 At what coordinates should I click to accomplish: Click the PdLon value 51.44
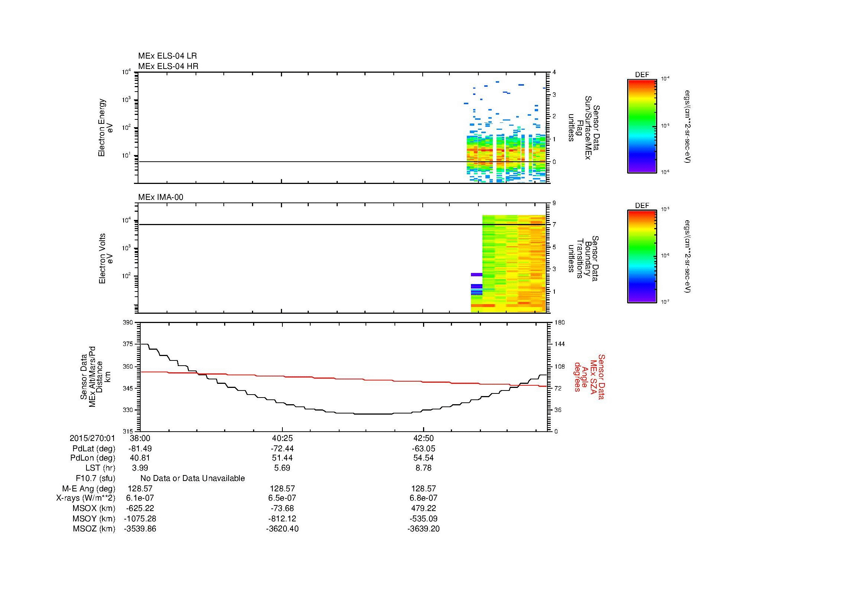(x=282, y=458)
